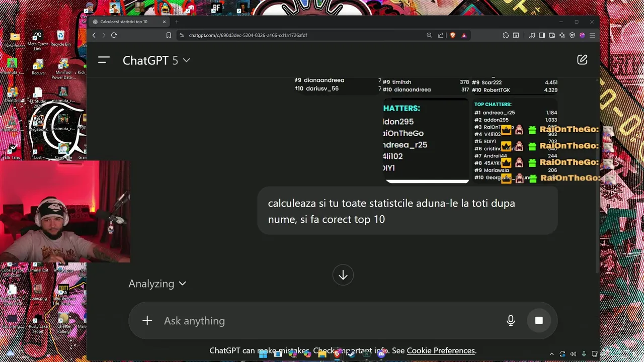Screen dimensions: 644x362
Task: Jump to bottom with the down-arrow button
Action: (x=343, y=275)
